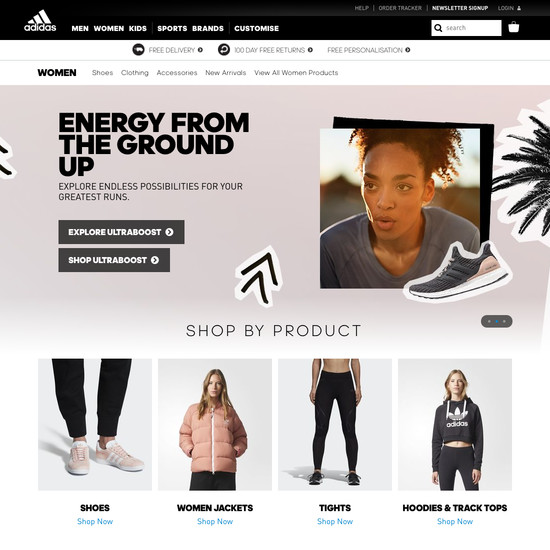Open the SPORTS menu

click(x=172, y=28)
